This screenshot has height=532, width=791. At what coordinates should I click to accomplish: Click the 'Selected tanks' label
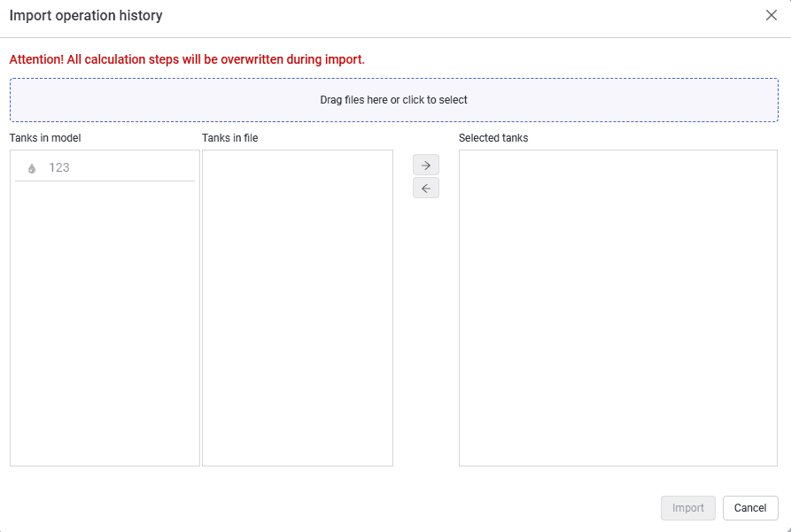[493, 138]
